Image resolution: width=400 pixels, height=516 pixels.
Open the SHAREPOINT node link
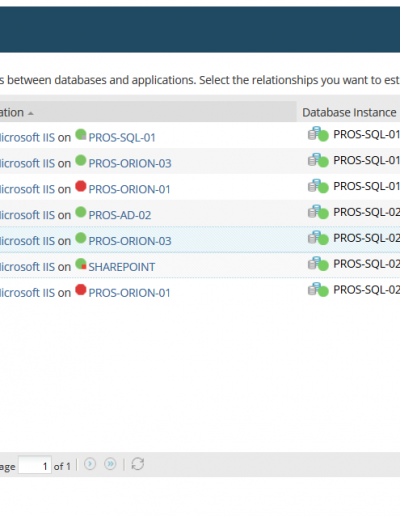122,267
